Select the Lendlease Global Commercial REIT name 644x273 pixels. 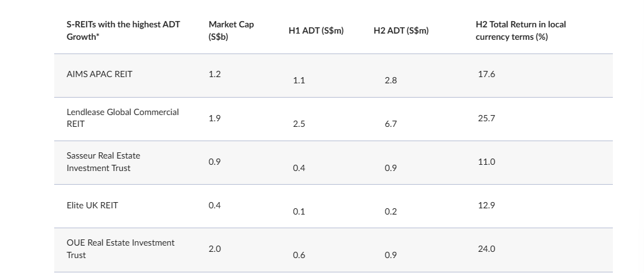[x=123, y=118]
